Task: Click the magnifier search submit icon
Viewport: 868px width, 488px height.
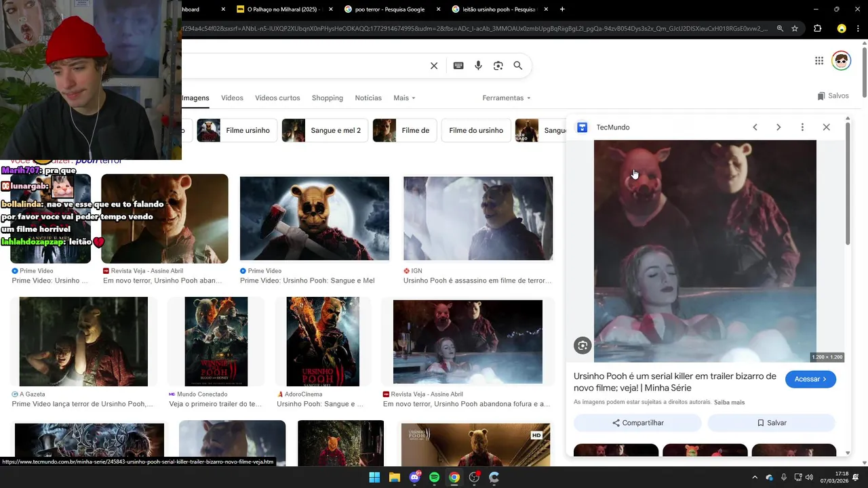Action: (x=518, y=66)
